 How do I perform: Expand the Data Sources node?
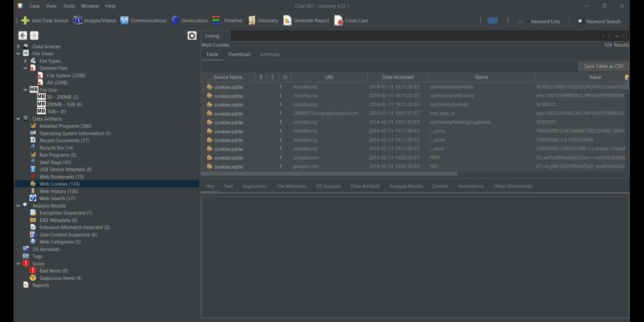[x=18, y=46]
